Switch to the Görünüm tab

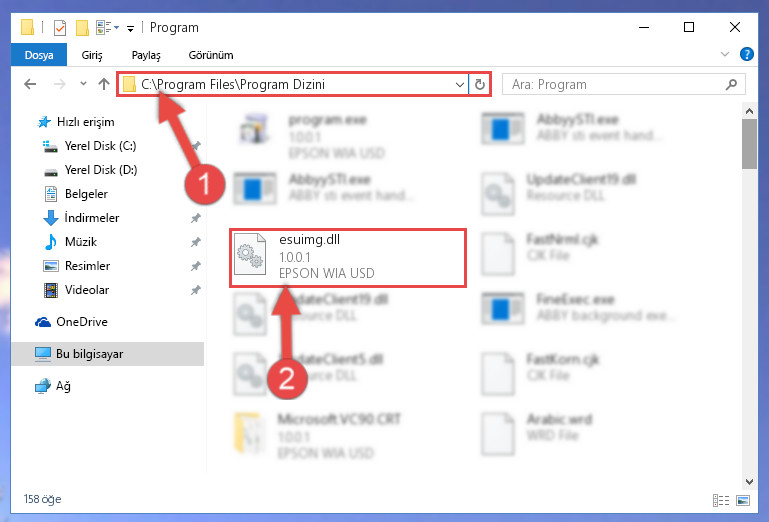pos(211,55)
